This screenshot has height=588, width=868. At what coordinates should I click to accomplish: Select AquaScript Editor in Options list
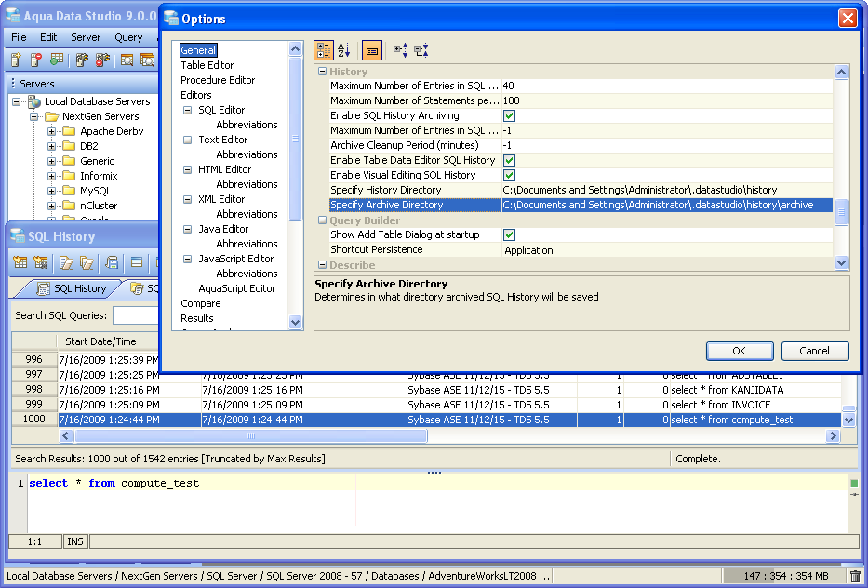pyautogui.click(x=237, y=288)
